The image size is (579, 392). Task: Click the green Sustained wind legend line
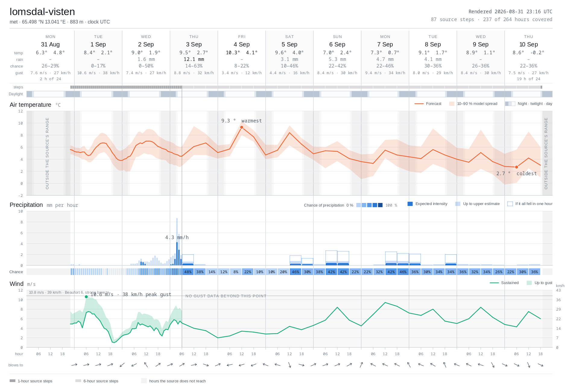(494, 283)
